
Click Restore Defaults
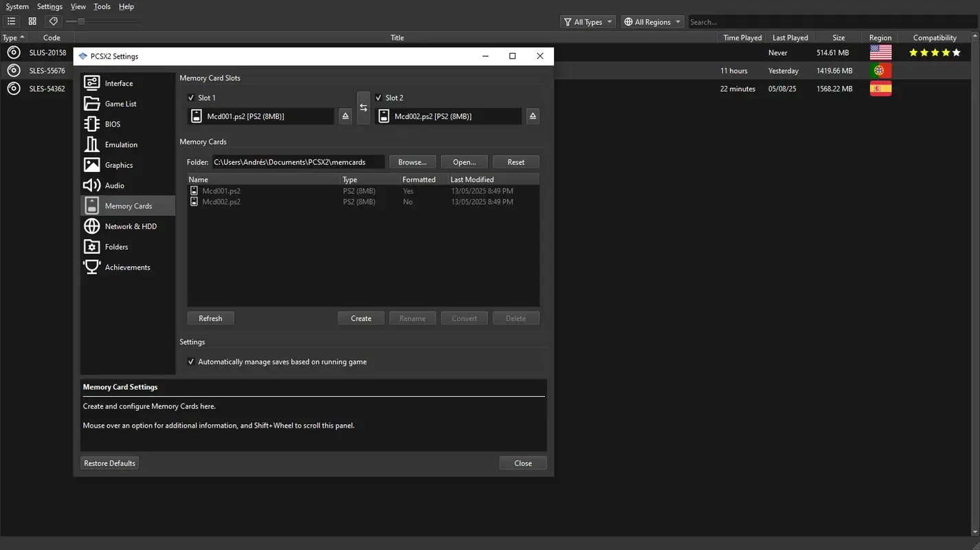pyautogui.click(x=109, y=463)
